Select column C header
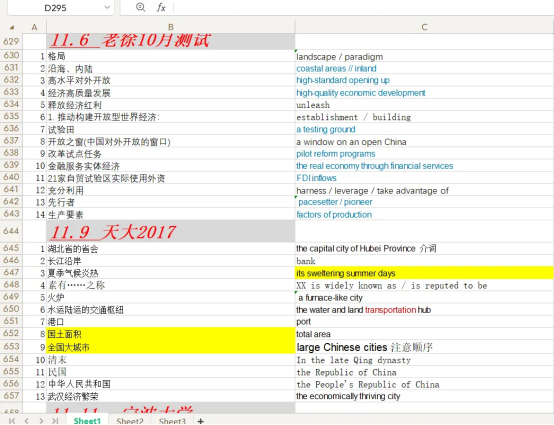 424,27
